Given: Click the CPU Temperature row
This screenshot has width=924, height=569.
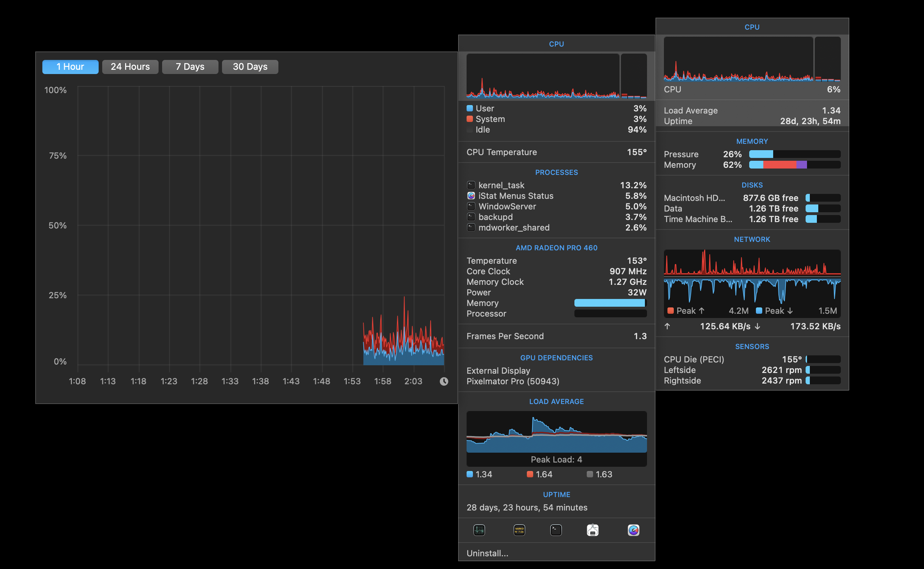Looking at the screenshot, I should 556,152.
